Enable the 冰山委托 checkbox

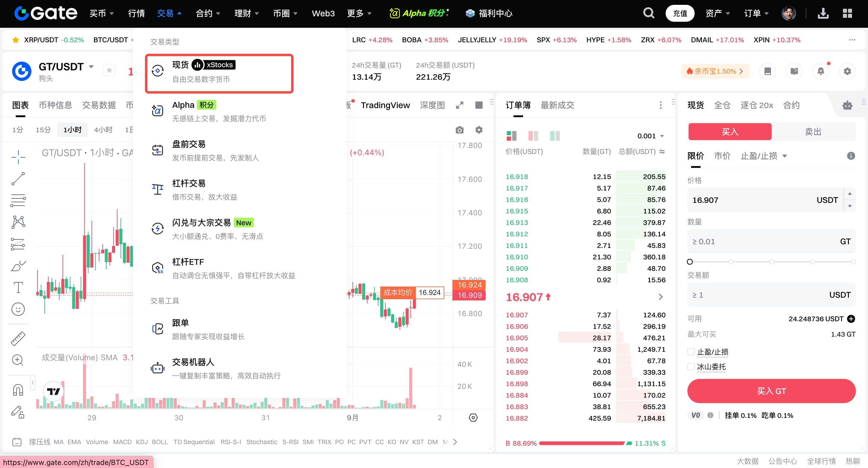(x=691, y=367)
